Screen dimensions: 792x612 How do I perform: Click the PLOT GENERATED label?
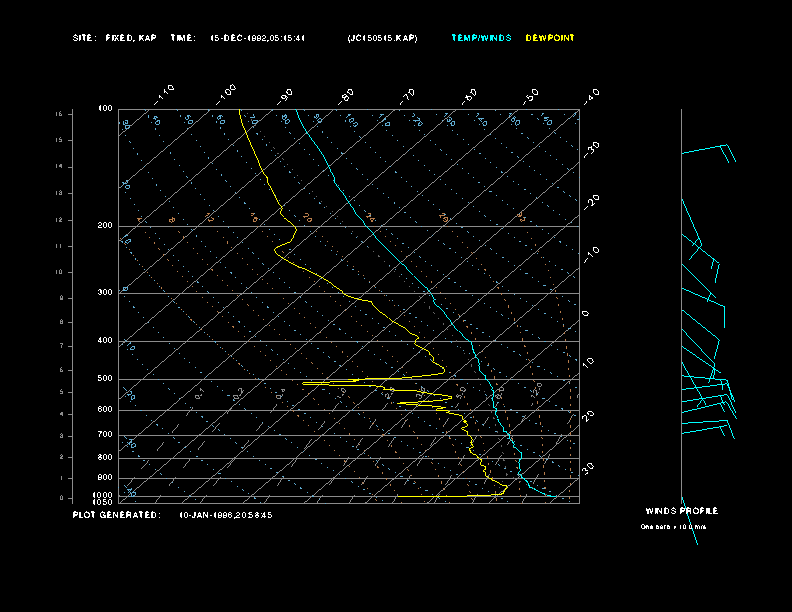pos(116,515)
